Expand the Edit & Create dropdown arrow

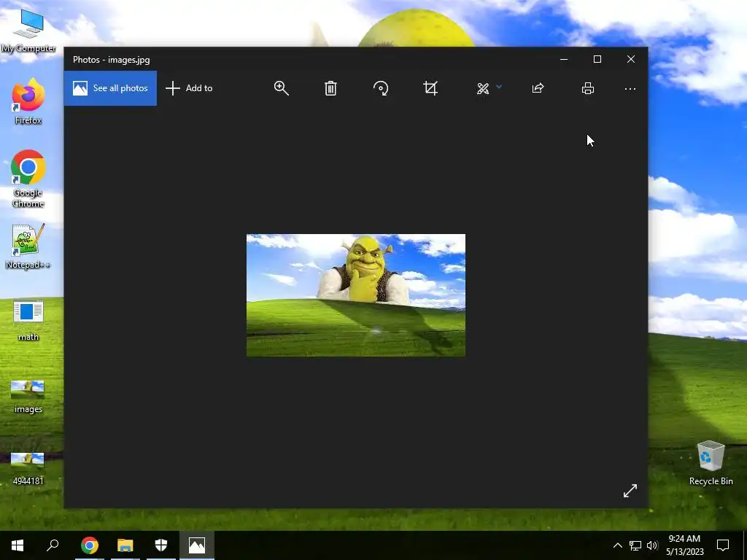(x=499, y=87)
